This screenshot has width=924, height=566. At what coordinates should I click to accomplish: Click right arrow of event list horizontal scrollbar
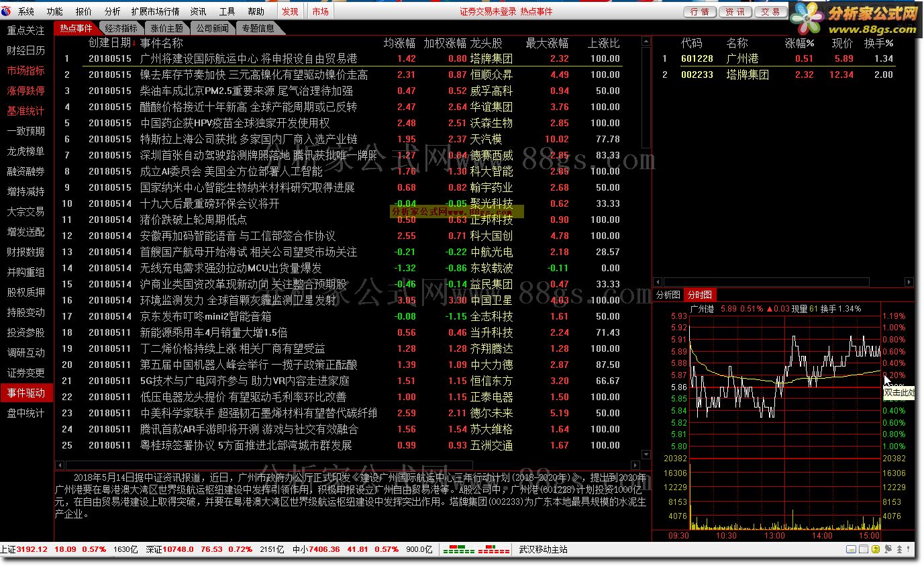635,465
